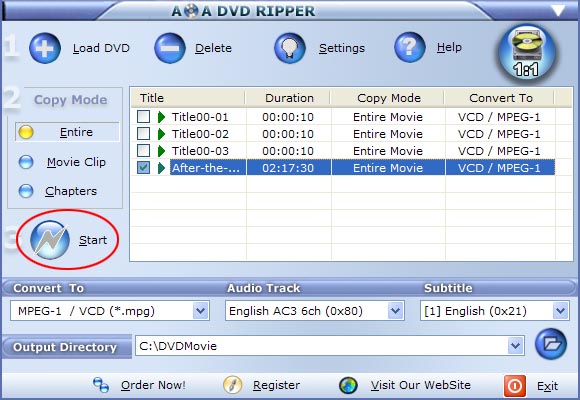The image size is (580, 400).
Task: Click the 02:17:30 duration cell
Action: click(288, 168)
